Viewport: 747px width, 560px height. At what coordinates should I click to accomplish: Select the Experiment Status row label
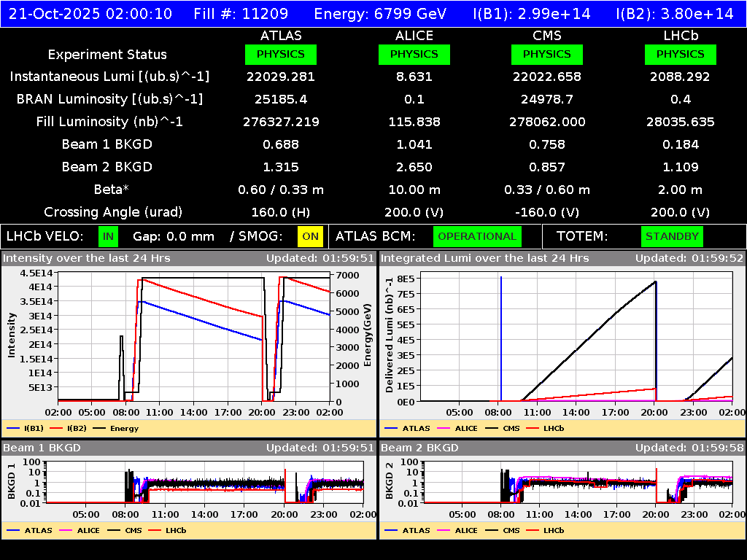(x=107, y=54)
